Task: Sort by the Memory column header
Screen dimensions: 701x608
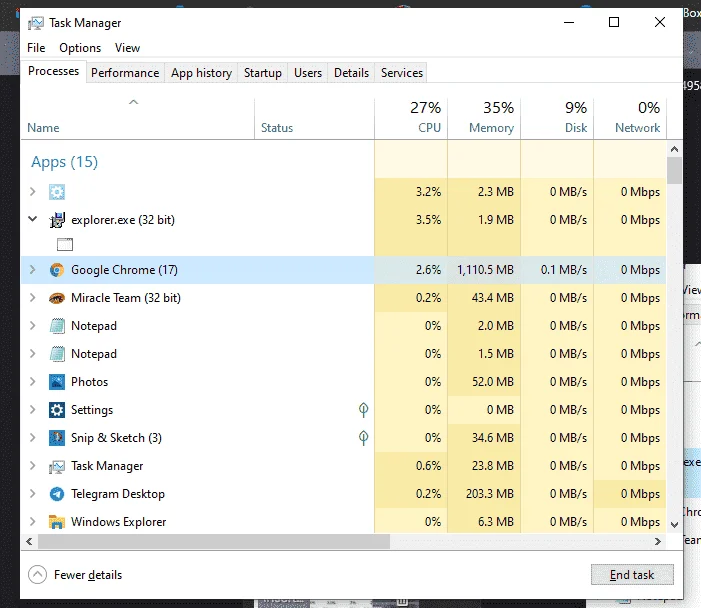Action: (x=484, y=119)
